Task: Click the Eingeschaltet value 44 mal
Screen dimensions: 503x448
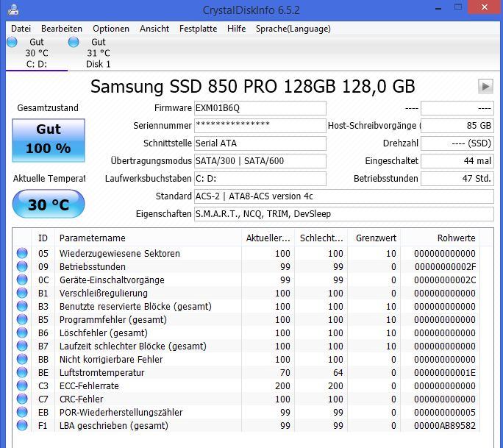Action: pos(457,161)
